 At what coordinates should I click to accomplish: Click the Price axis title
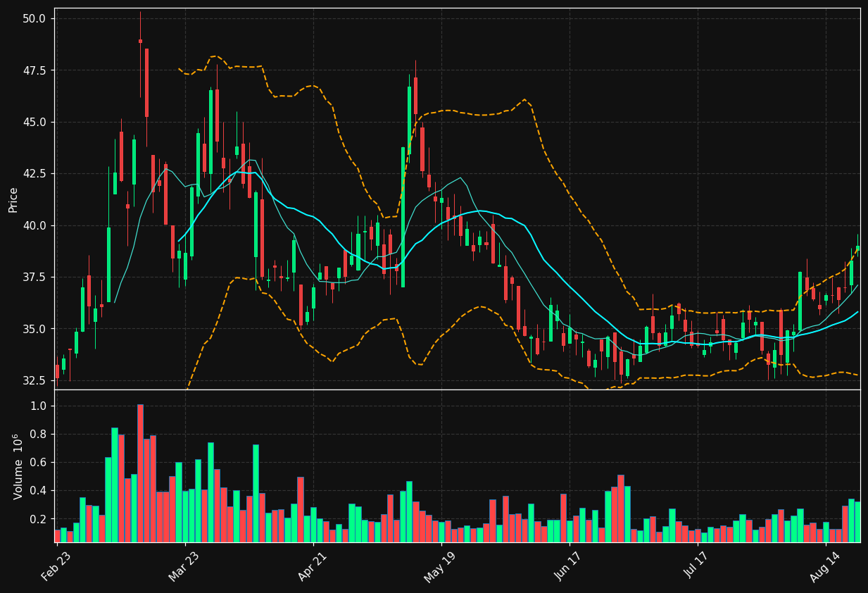pyautogui.click(x=13, y=199)
